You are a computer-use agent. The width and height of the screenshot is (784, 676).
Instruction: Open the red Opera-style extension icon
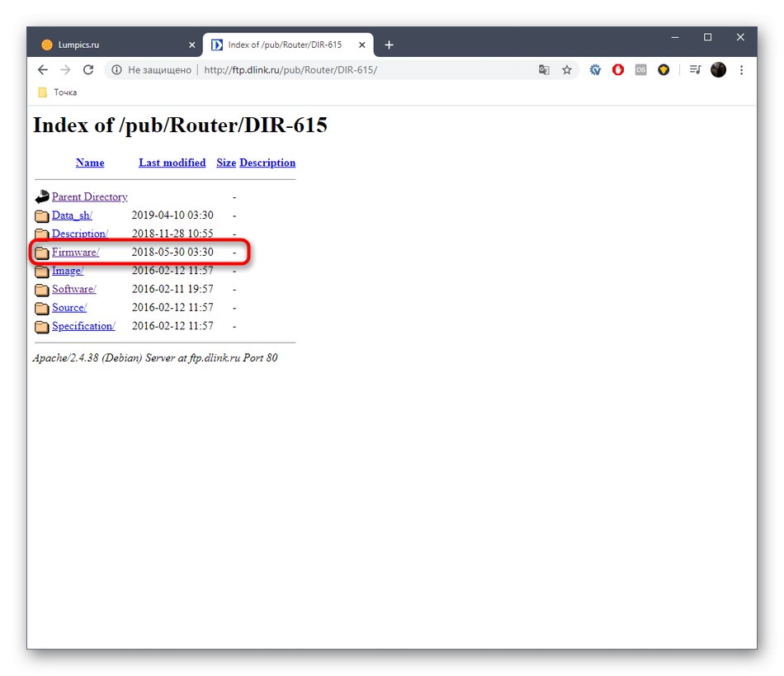click(618, 70)
